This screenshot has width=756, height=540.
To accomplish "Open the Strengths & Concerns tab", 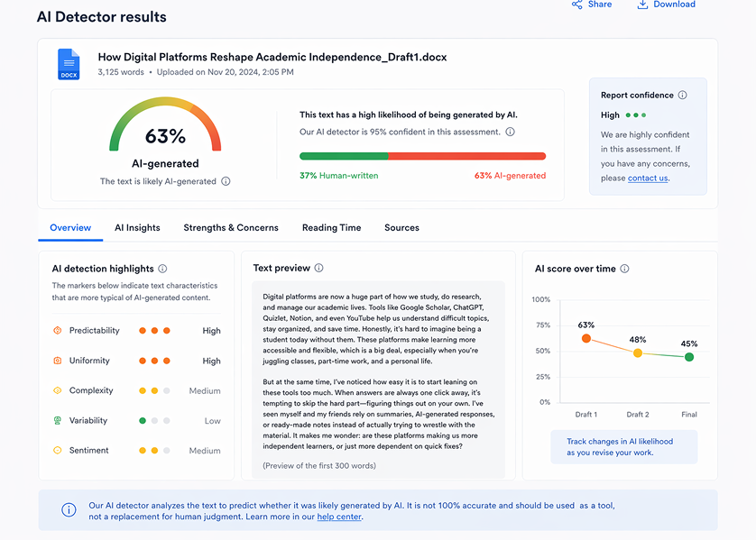I will 231,228.
